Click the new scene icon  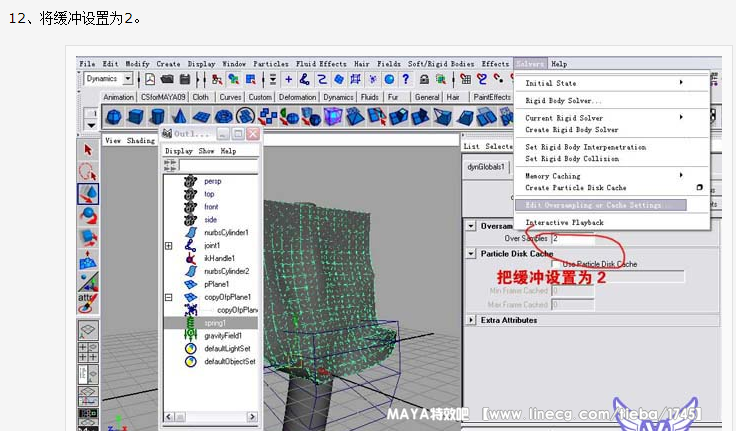click(x=150, y=79)
